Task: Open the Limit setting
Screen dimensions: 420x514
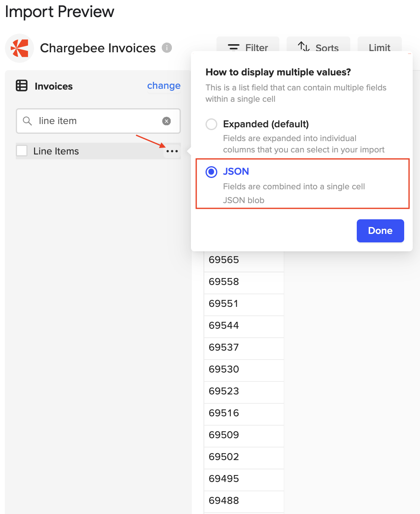Action: 379,47
